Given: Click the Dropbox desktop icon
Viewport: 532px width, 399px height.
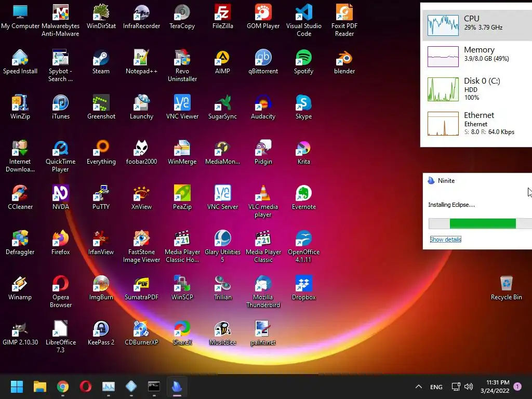Looking at the screenshot, I should click(303, 288).
